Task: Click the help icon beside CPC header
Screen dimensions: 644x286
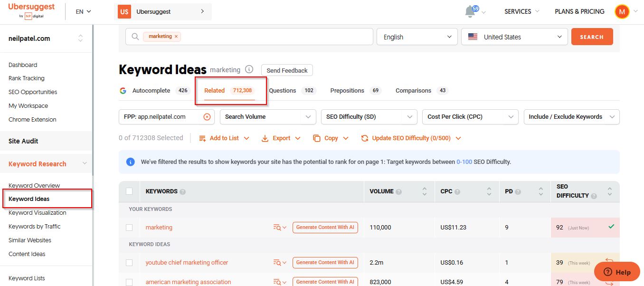Action: tap(457, 191)
